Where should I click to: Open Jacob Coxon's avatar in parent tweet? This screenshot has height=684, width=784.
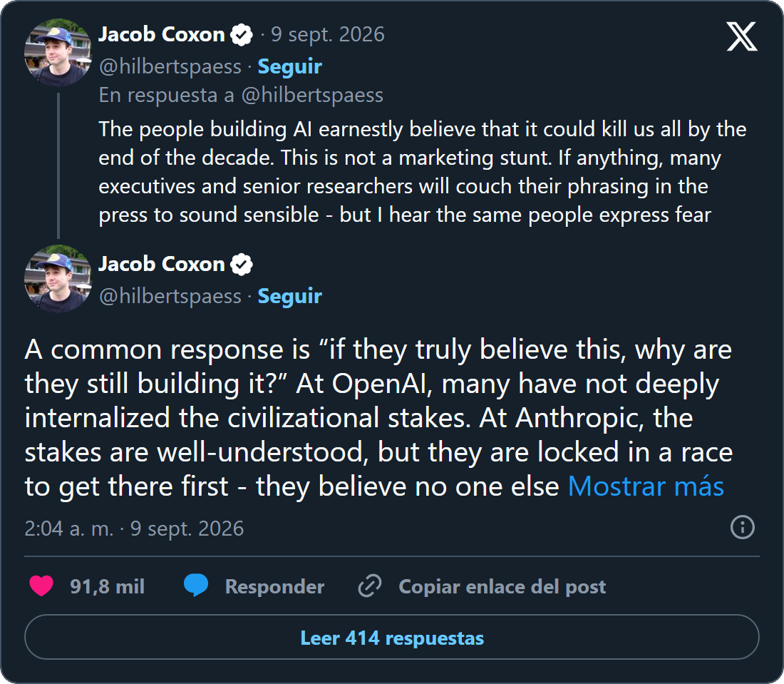[x=58, y=53]
